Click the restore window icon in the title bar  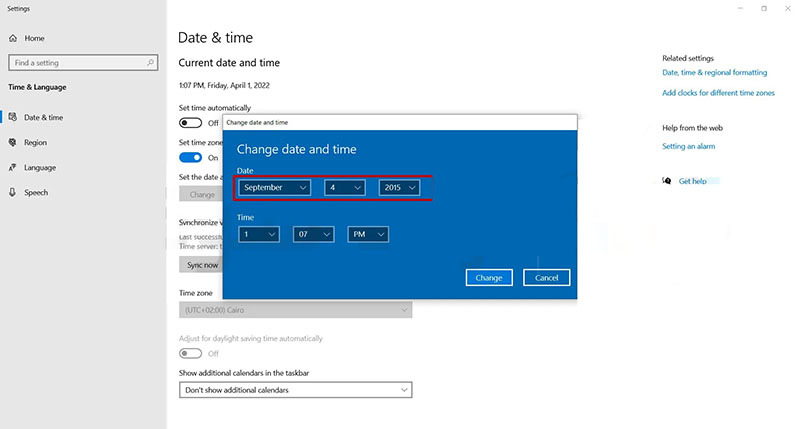(764, 9)
